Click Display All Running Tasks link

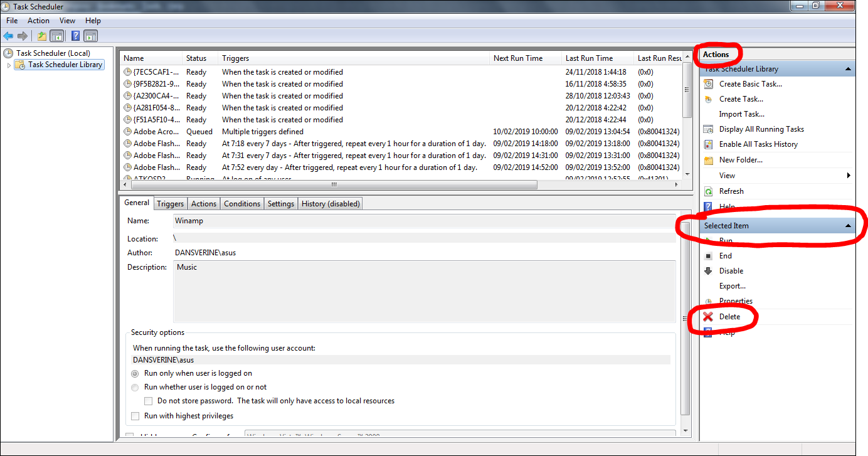761,129
